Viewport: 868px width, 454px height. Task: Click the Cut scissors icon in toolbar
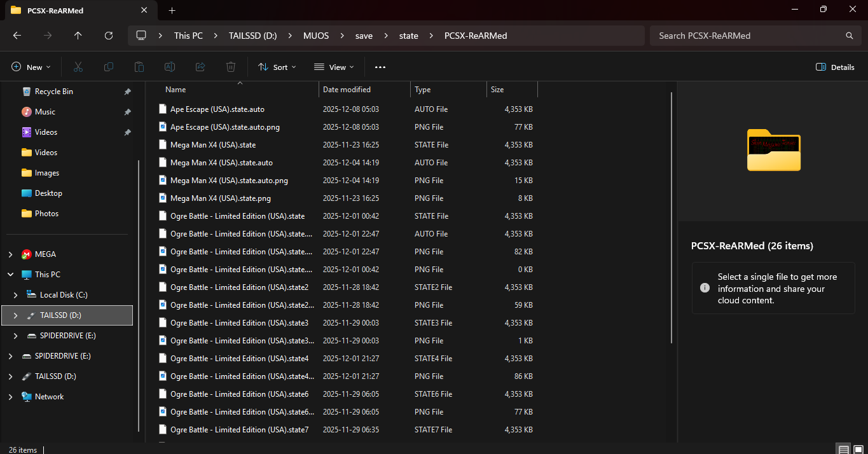(x=78, y=67)
